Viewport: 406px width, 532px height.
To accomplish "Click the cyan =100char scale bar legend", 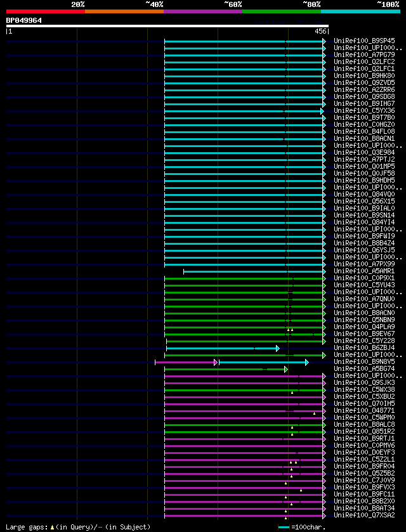I will pos(284,528).
